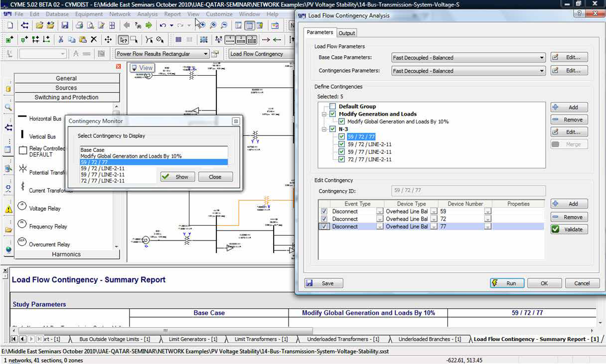Click Edit beside Base Case Parameters
This screenshot has width=606, height=364.
click(x=569, y=57)
